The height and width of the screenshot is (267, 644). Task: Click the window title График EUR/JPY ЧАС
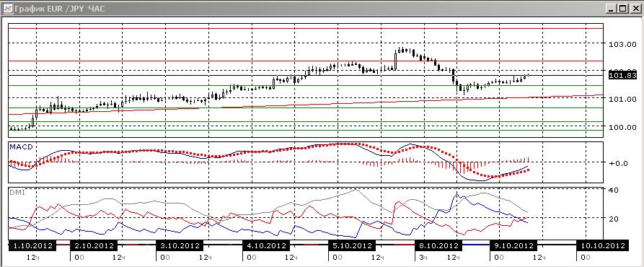click(x=60, y=9)
